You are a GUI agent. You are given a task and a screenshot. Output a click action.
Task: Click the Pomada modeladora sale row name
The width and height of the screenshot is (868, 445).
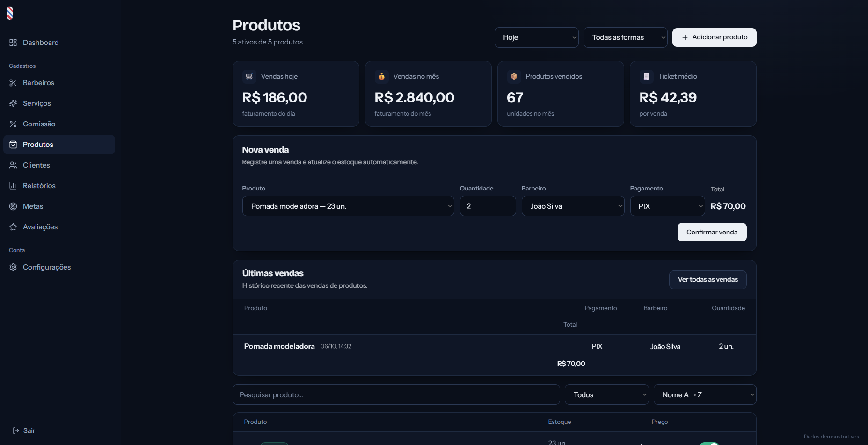(x=279, y=346)
